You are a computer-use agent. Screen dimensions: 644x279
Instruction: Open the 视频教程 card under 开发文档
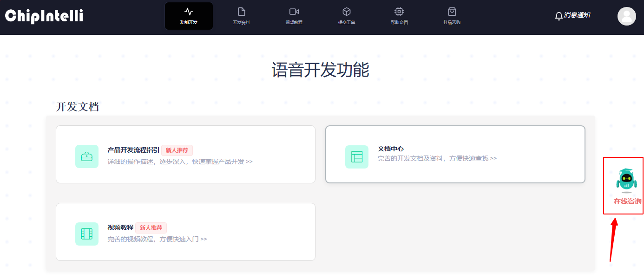point(185,232)
